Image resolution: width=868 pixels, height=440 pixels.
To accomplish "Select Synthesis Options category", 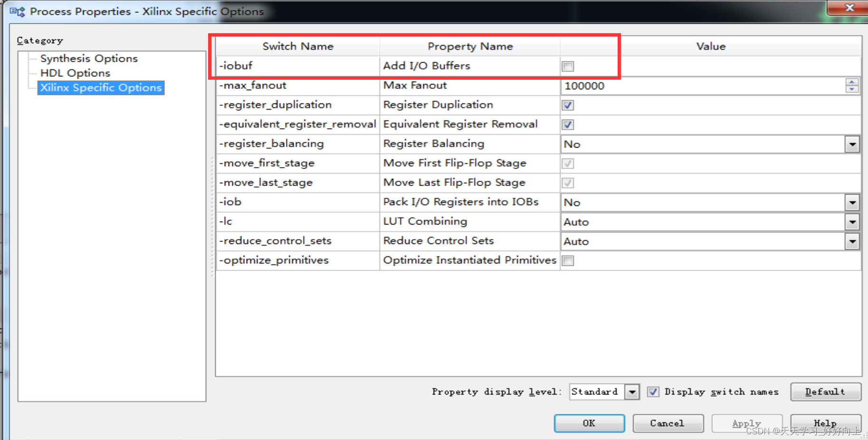I will pyautogui.click(x=89, y=58).
